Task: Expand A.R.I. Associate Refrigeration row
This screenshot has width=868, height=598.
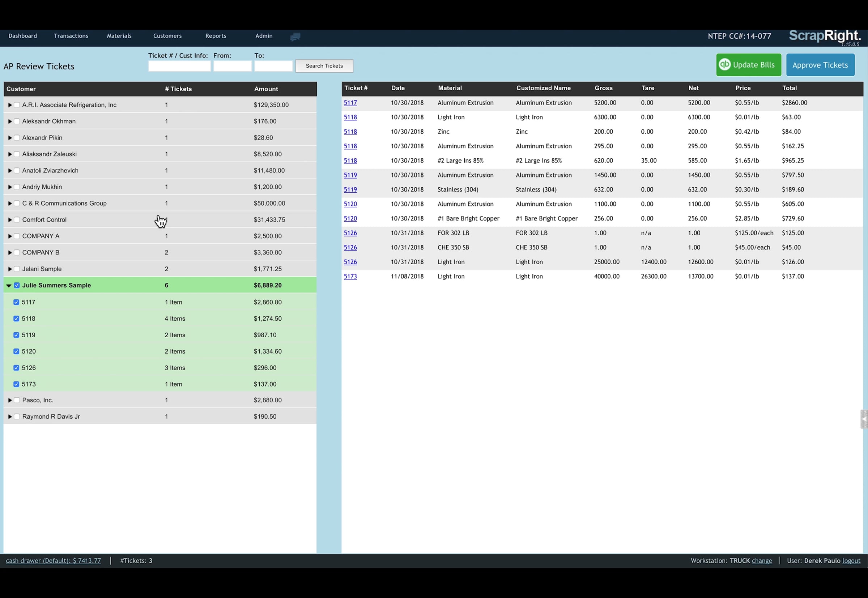Action: pyautogui.click(x=10, y=105)
